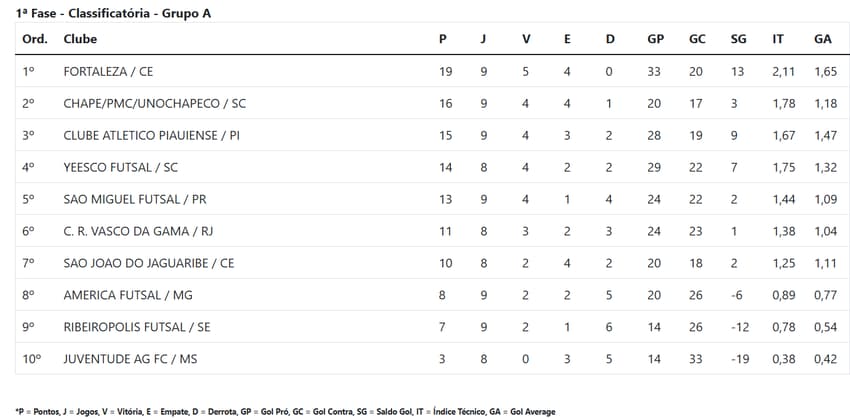Screen dimensions: 850x419
Task: Select SAO MIGUEL FUTSAL / PR
Action: (135, 199)
